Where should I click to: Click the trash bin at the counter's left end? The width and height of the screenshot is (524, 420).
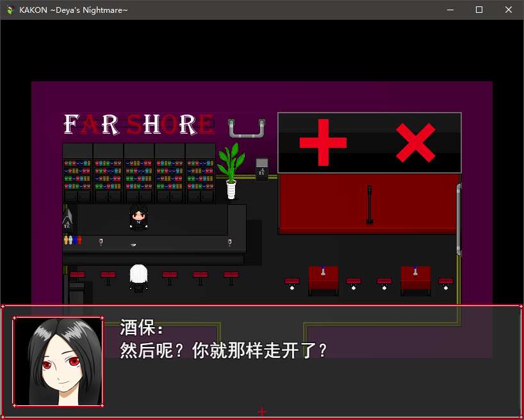67,220
